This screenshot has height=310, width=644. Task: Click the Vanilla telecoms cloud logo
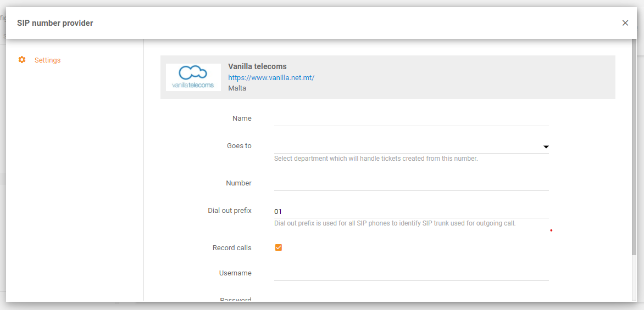[193, 77]
